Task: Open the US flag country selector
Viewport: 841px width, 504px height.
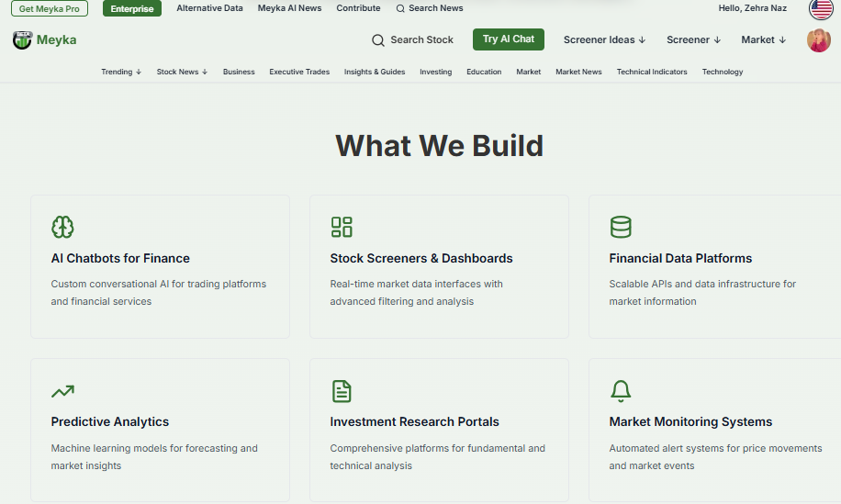Action: tap(820, 9)
